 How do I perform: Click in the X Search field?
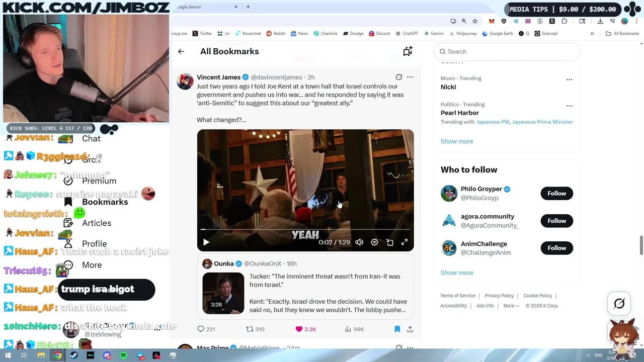click(507, 51)
